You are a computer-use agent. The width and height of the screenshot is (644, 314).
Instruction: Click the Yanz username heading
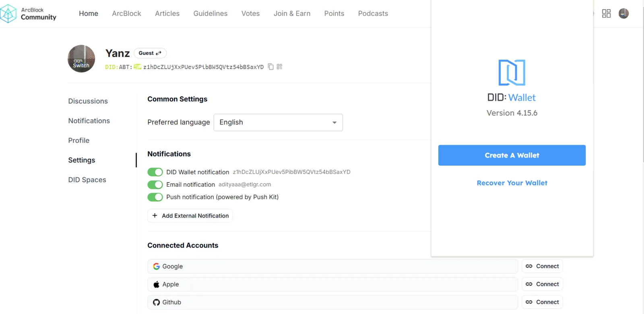point(118,53)
